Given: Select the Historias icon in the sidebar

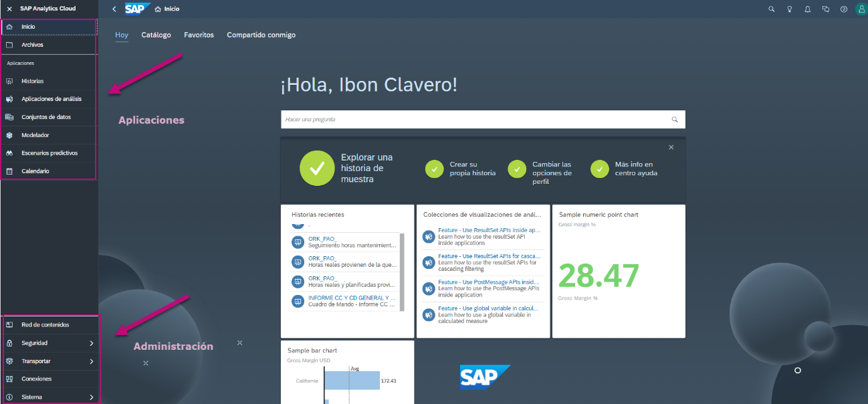Looking at the screenshot, I should [9, 81].
